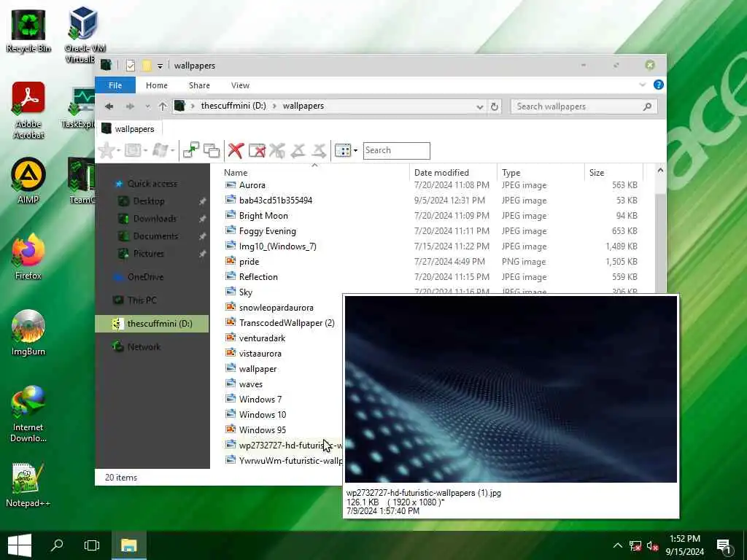Click the volume speaker tray icon

tap(652, 545)
